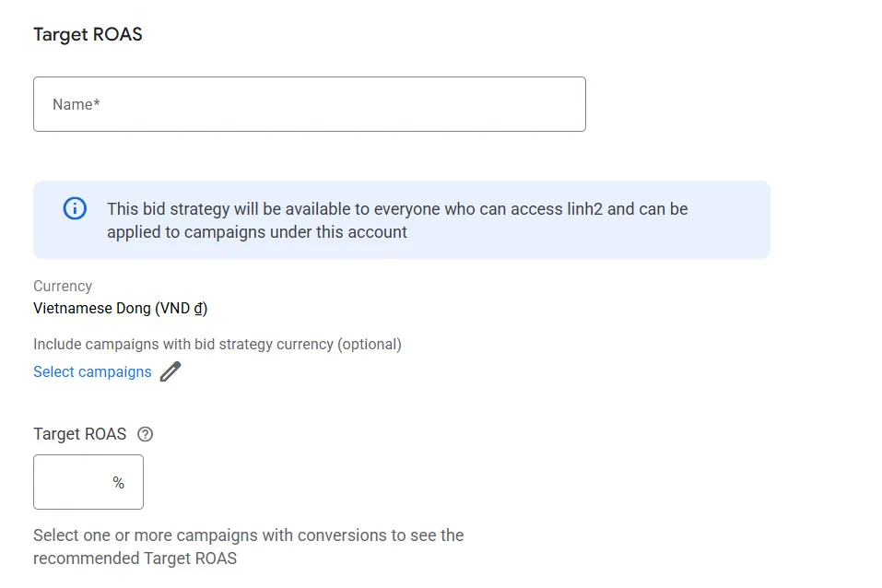Click the dong ₫ currency symbol
The image size is (882, 588).
[x=198, y=308]
